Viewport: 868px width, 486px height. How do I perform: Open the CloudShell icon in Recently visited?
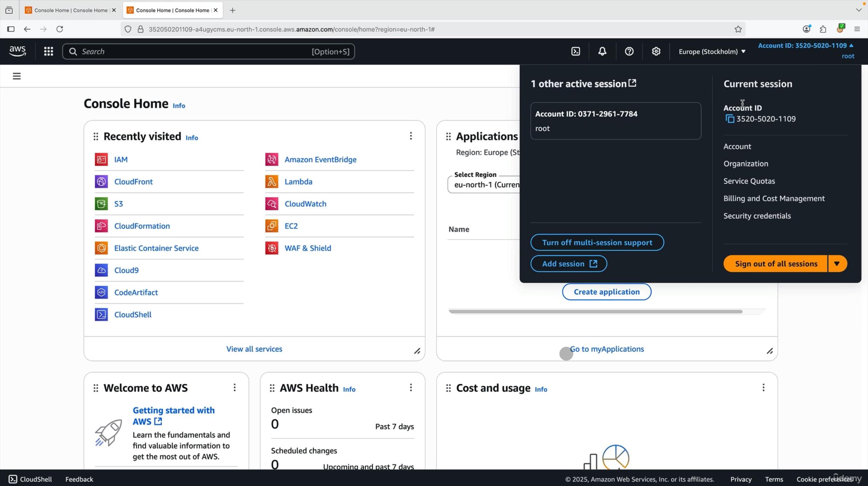(101, 314)
